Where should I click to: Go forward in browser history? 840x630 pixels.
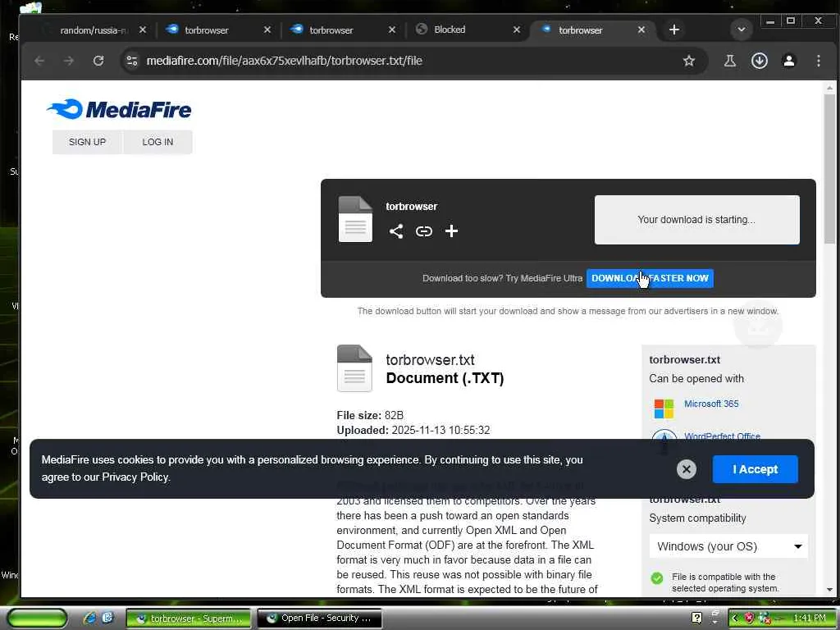click(69, 61)
